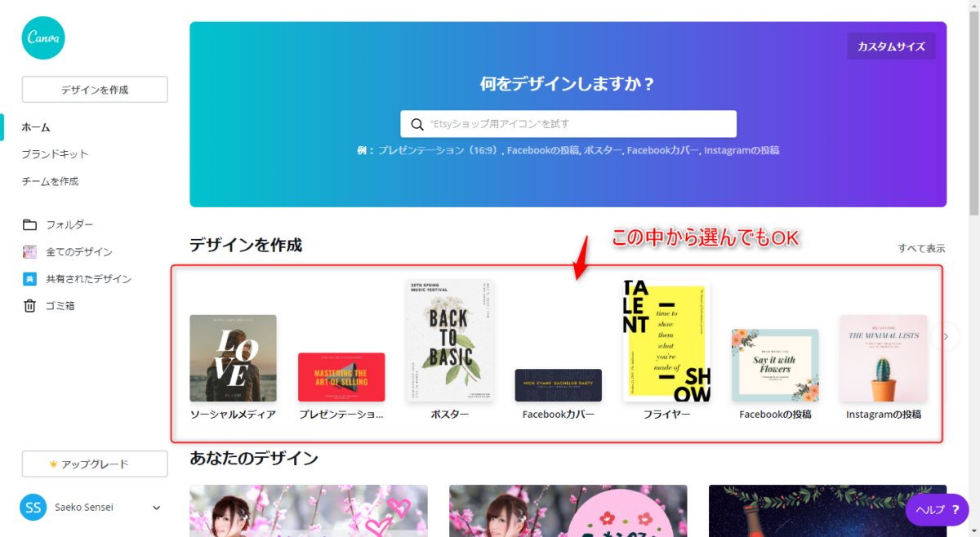Open first design in あなたのデザイン

[x=309, y=511]
